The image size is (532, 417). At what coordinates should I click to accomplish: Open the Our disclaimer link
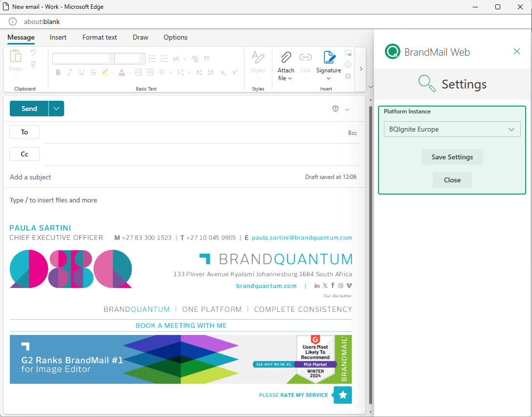(337, 296)
